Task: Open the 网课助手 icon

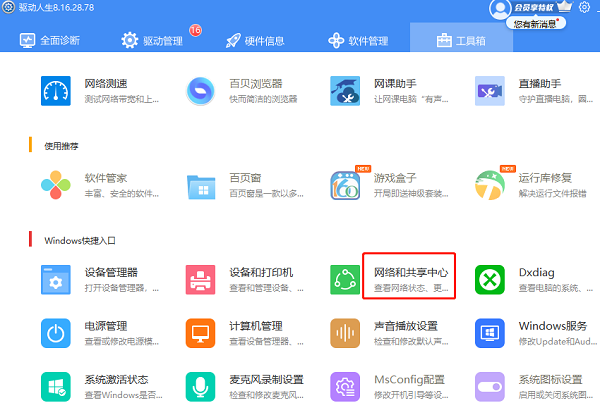Action: [345, 91]
